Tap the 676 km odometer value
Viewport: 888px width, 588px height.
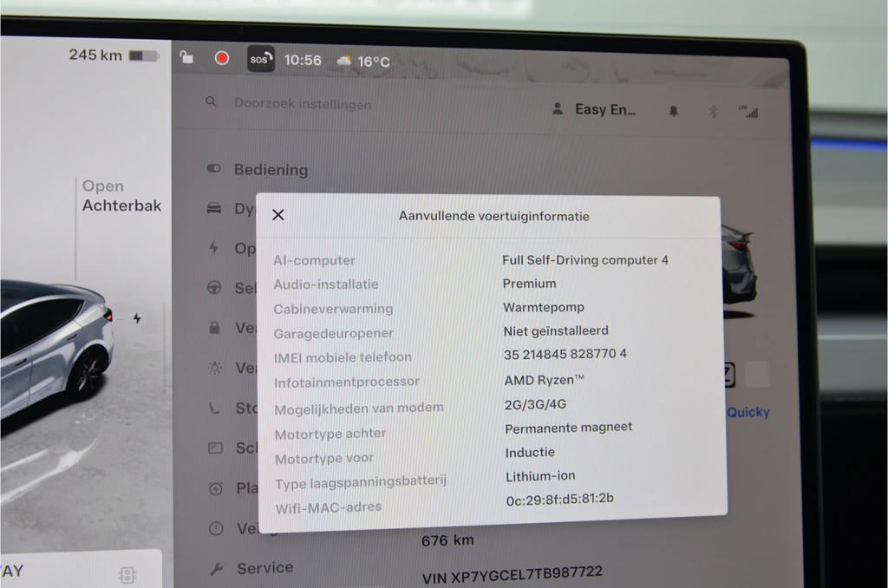click(447, 540)
